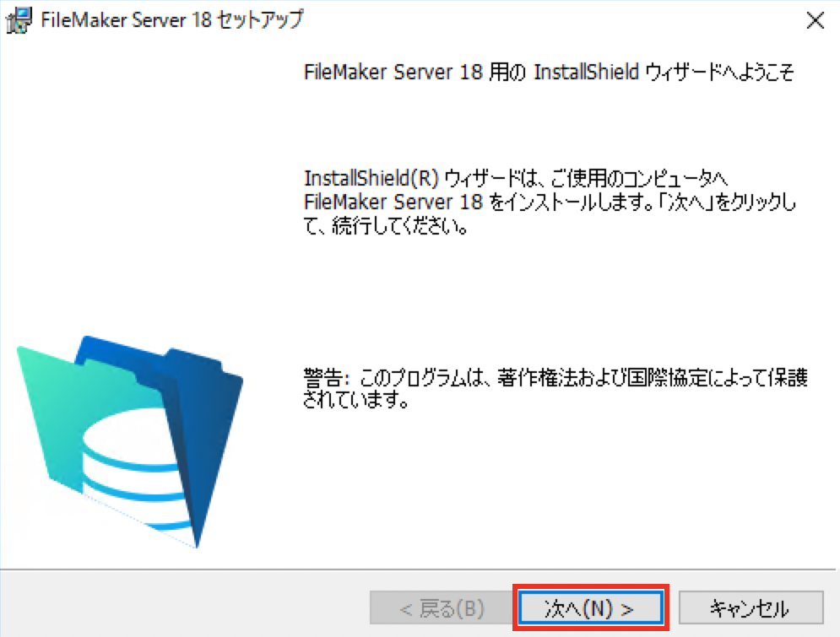Image resolution: width=840 pixels, height=637 pixels.
Task: Click the InstallShield(R) ウィザード description paragraph
Action: click(x=550, y=202)
